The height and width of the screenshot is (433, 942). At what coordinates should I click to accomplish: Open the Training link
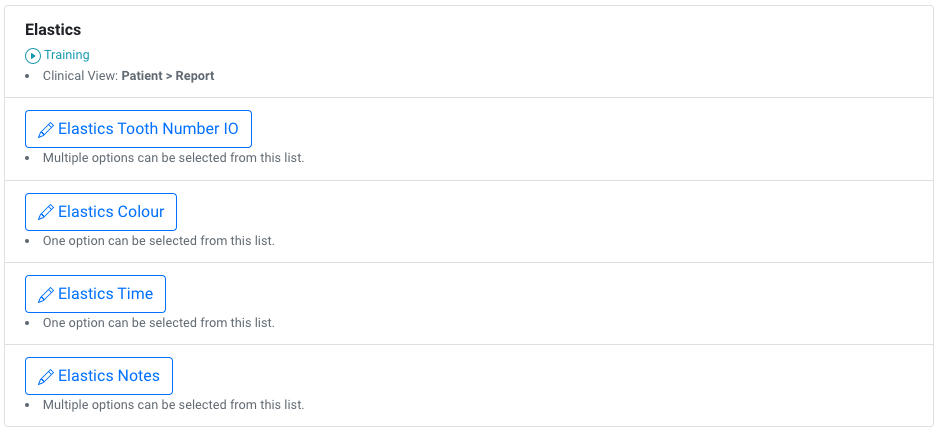click(67, 55)
